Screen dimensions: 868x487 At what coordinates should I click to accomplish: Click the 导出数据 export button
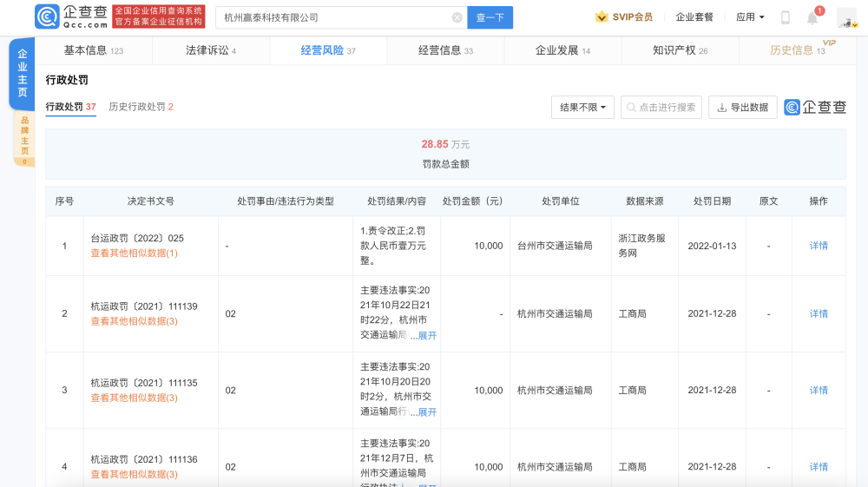click(743, 108)
